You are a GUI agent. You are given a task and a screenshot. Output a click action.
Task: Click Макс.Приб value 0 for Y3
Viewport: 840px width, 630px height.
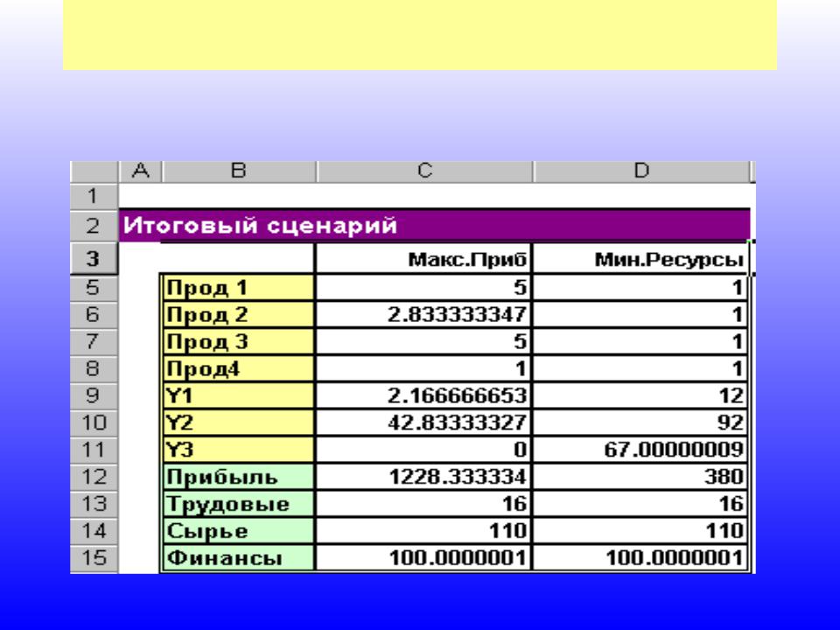coord(424,450)
